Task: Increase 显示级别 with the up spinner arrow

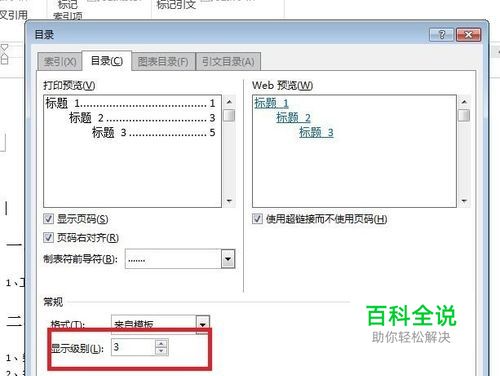Action: point(161,343)
